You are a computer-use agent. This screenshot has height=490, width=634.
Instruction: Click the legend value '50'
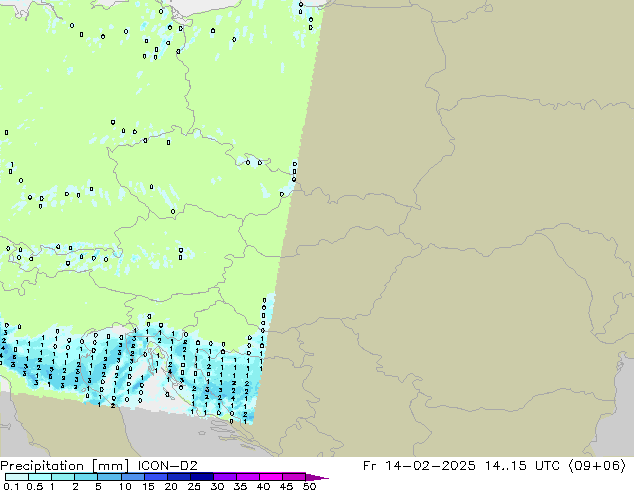coord(309,486)
